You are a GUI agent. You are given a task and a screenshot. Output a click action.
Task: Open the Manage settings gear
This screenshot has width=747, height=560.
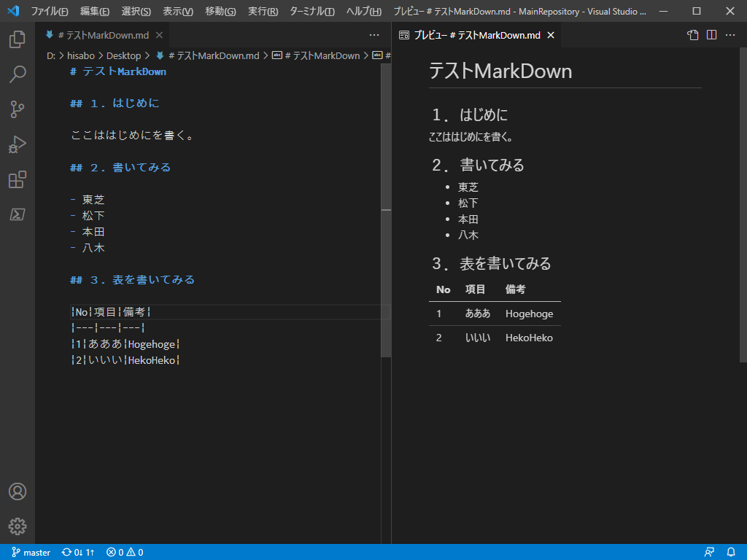point(17,526)
